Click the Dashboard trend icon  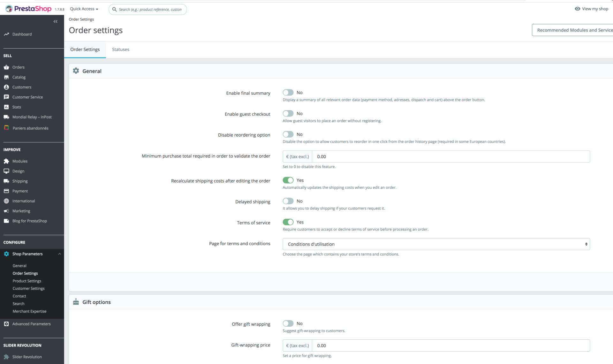[x=6, y=34]
